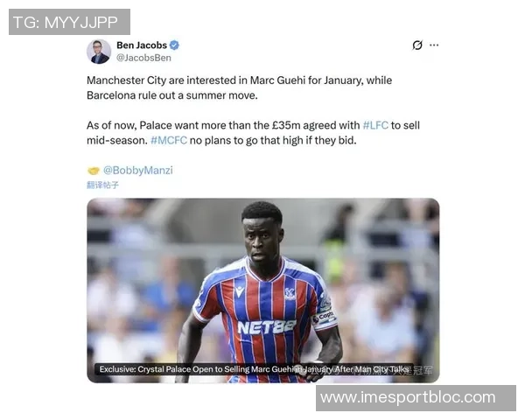Open the Ben Jacobs display name

click(142, 45)
